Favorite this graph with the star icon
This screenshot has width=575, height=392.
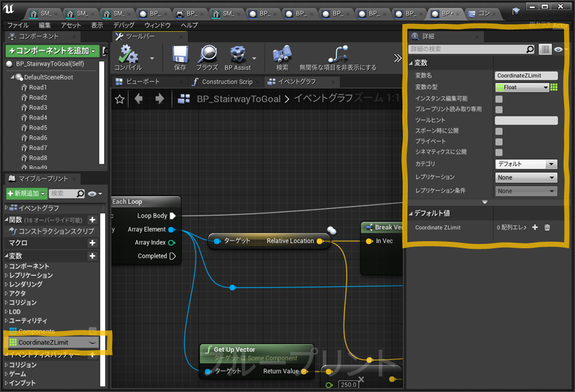[120, 99]
